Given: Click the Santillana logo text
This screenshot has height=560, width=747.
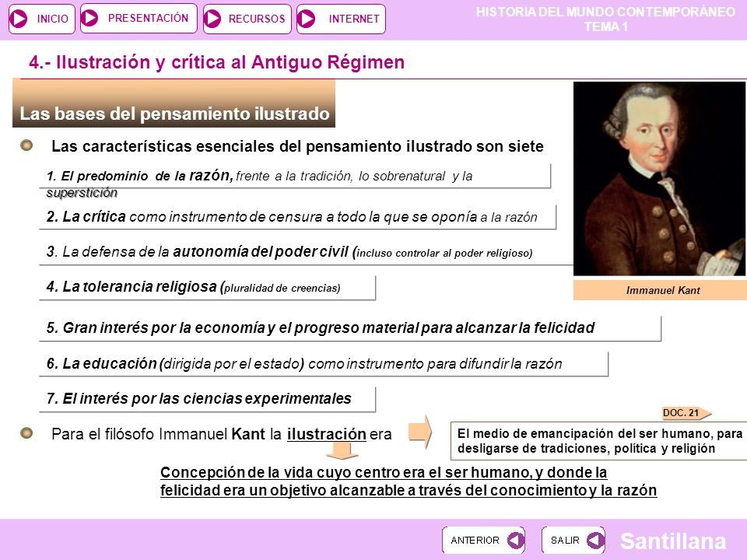Looking at the screenshot, I should pos(673,541).
